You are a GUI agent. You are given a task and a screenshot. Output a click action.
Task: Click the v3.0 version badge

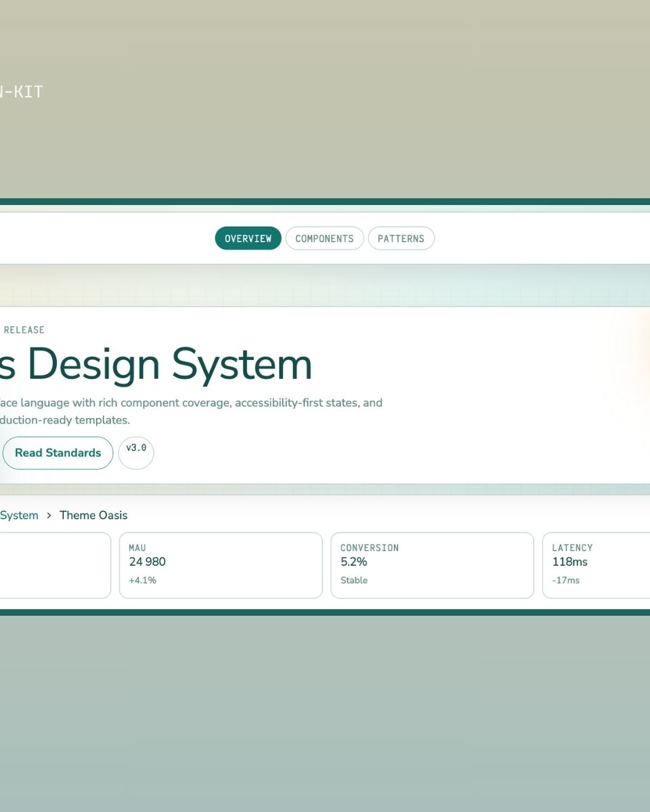click(x=136, y=453)
